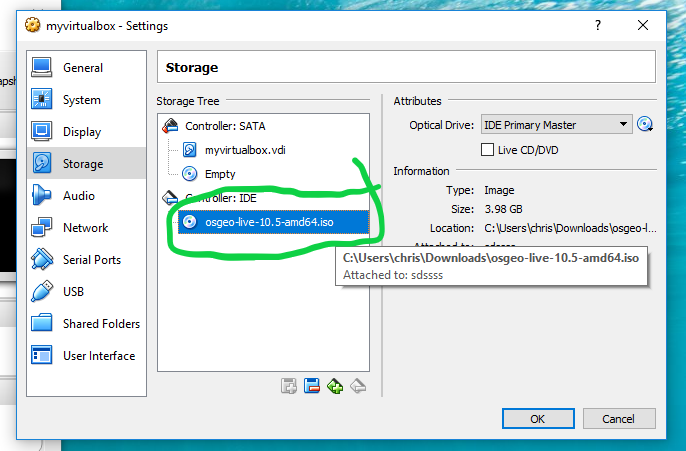
Task: Click the Audio speaker icon
Action: [x=42, y=195]
